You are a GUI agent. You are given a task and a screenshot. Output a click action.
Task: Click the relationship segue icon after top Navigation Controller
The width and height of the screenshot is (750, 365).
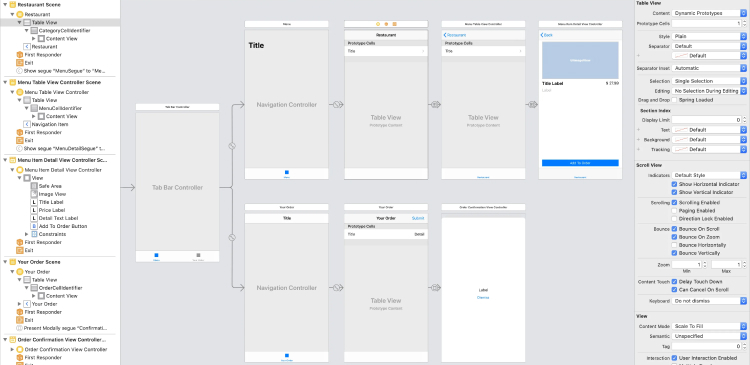(x=338, y=104)
